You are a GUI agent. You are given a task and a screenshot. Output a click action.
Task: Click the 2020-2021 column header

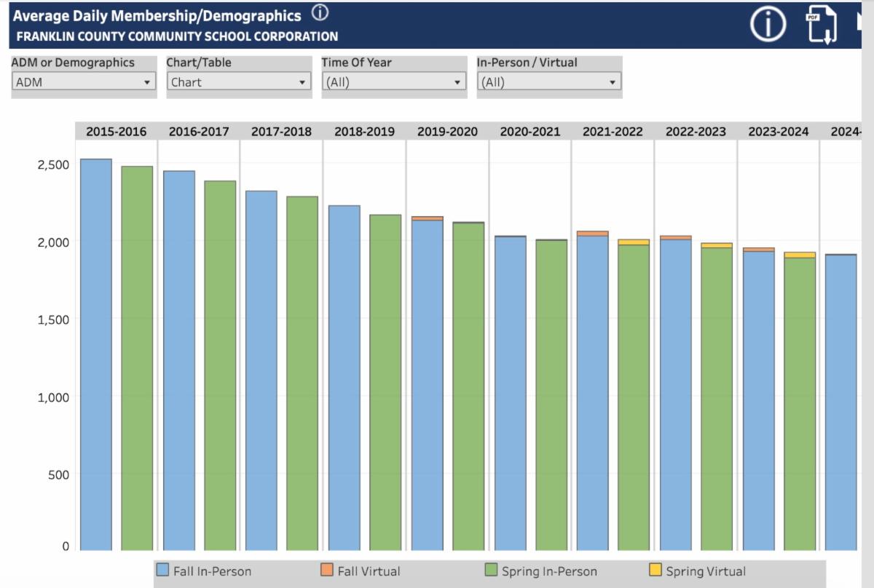[x=530, y=132]
